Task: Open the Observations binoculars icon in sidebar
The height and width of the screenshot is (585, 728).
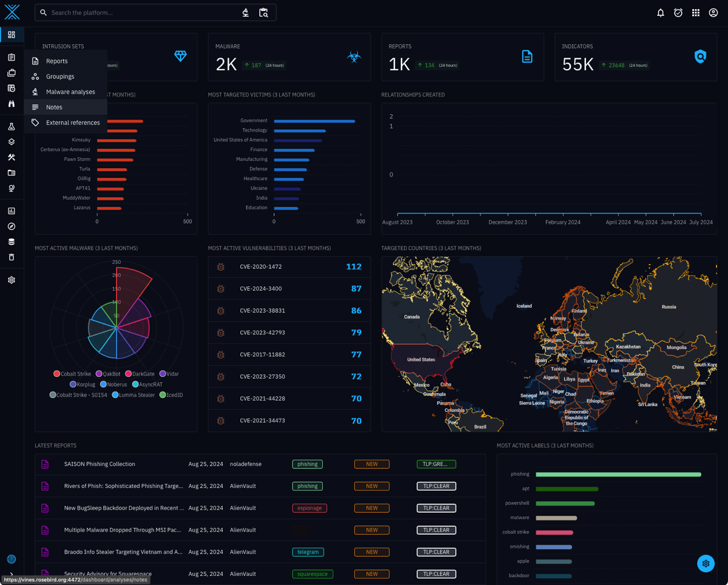Action: 12,104
